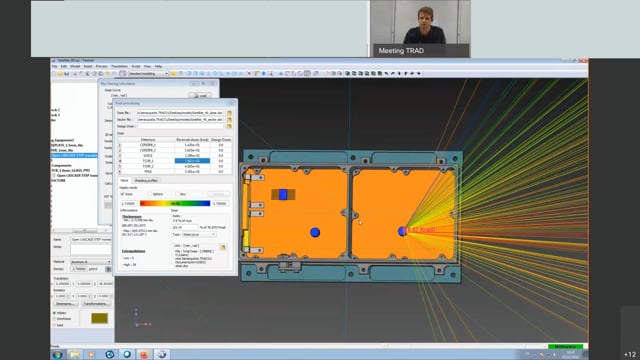
Task: Open File Explorer from the taskbar
Action: (75, 354)
